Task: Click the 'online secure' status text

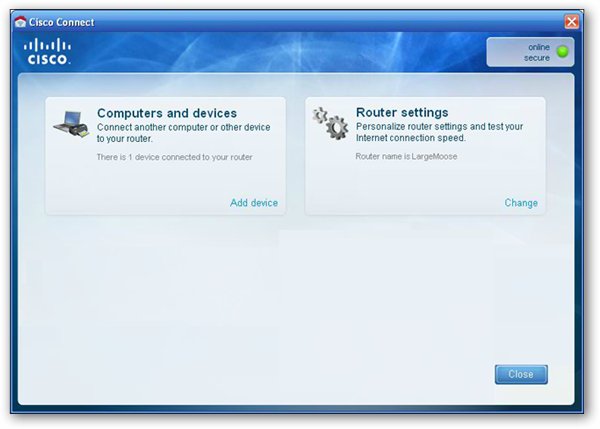Action: tap(537, 52)
